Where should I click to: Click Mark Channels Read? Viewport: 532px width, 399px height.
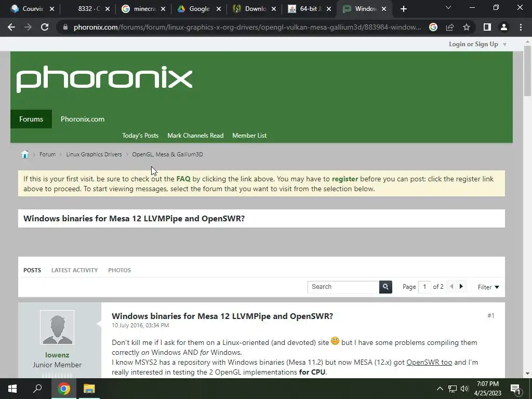pyautogui.click(x=195, y=136)
